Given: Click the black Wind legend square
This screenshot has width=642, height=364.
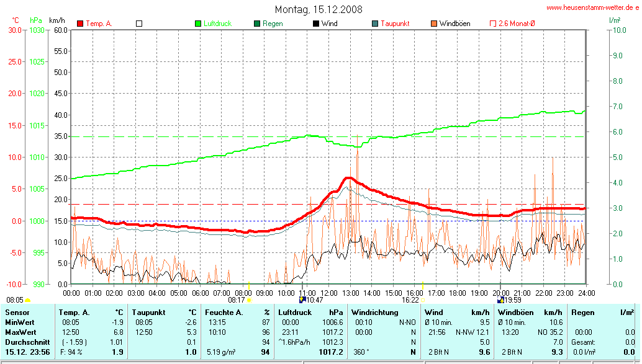Looking at the screenshot, I should coord(316,24).
